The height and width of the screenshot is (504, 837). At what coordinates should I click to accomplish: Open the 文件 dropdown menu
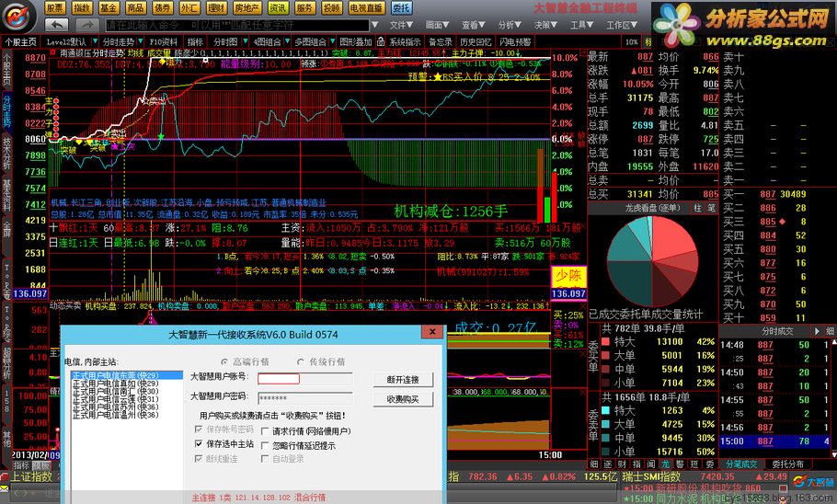pos(401,25)
